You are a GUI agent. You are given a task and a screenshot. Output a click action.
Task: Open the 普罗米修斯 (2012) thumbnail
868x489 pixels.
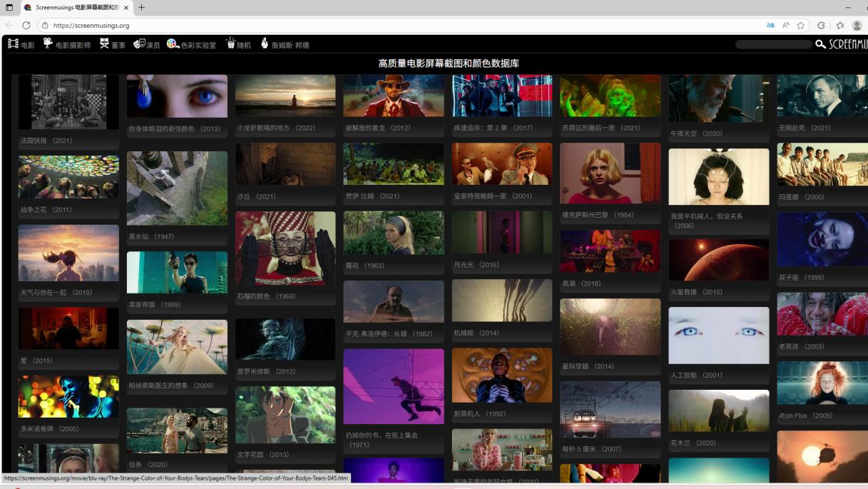tap(285, 339)
